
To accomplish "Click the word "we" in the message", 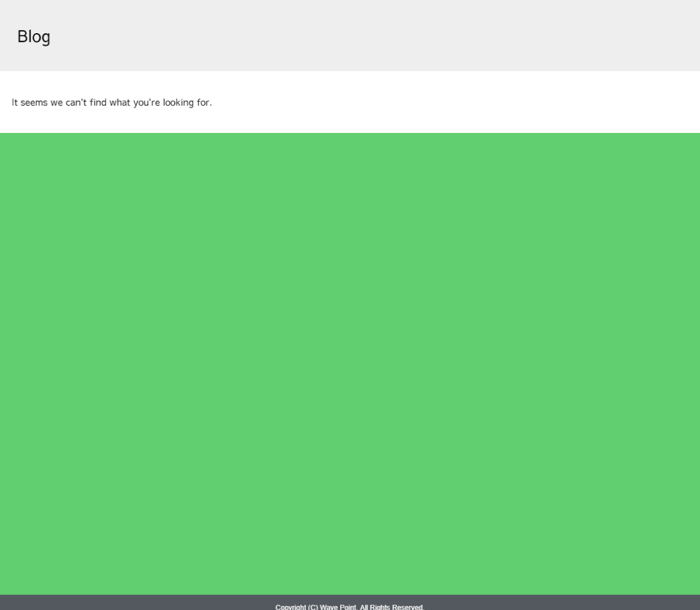I will [x=56, y=103].
